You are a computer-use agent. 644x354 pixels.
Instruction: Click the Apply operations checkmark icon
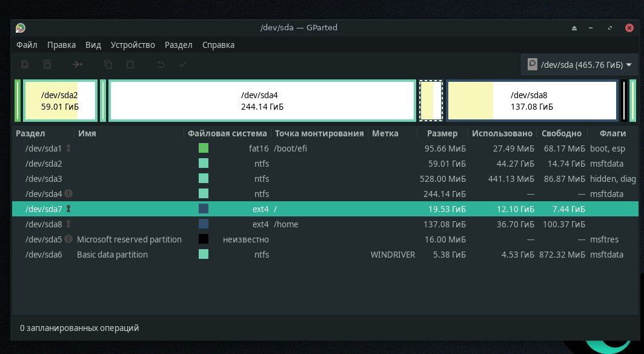183,64
